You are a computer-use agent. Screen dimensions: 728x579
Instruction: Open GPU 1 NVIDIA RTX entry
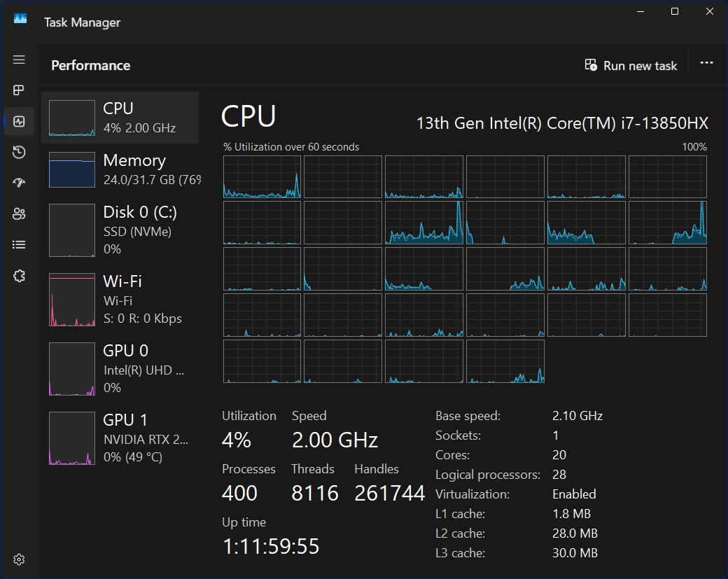120,438
